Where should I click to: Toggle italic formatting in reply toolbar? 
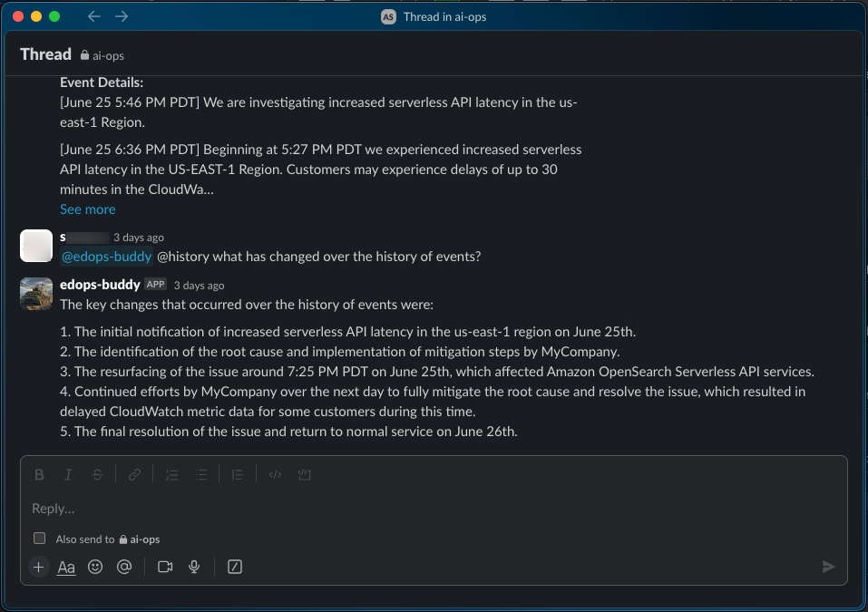point(68,475)
